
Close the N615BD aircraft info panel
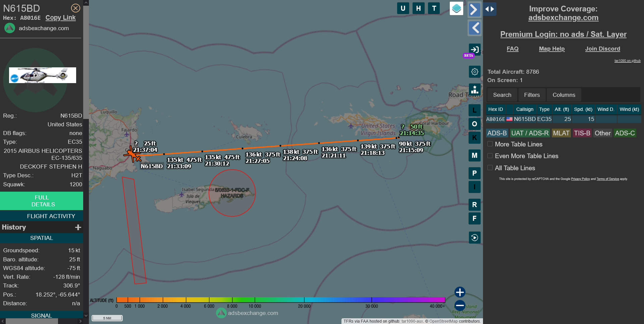[x=75, y=8]
